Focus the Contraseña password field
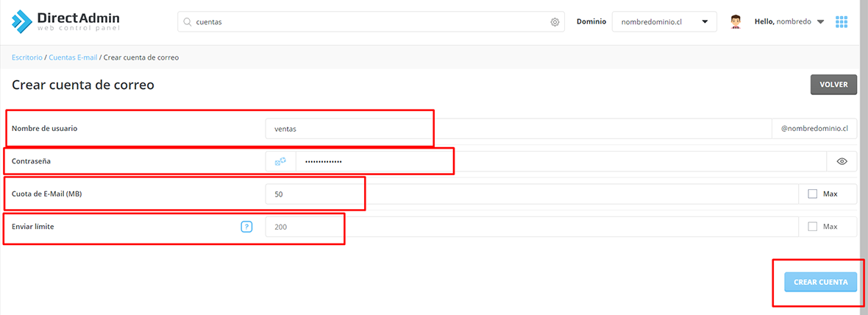868x315 pixels. tap(561, 162)
